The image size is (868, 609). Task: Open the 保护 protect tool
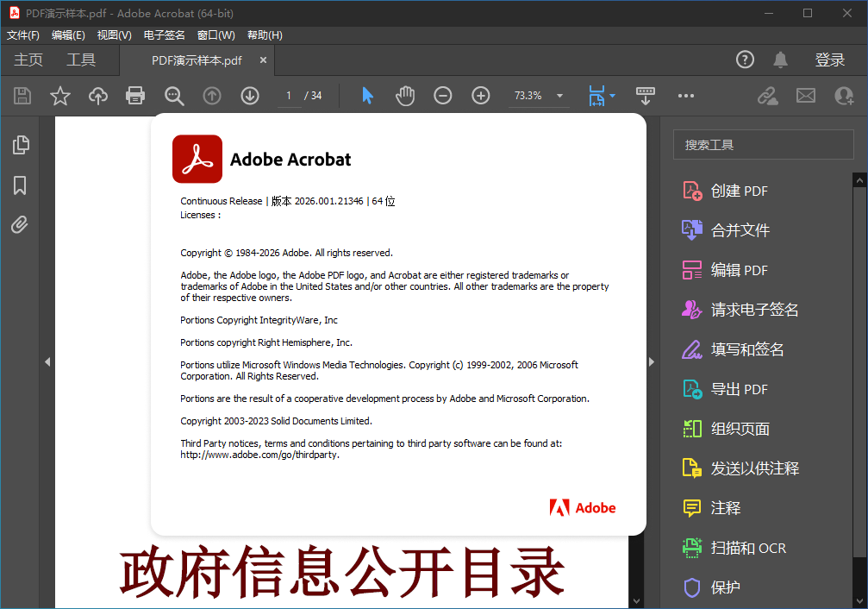pyautogui.click(x=711, y=587)
